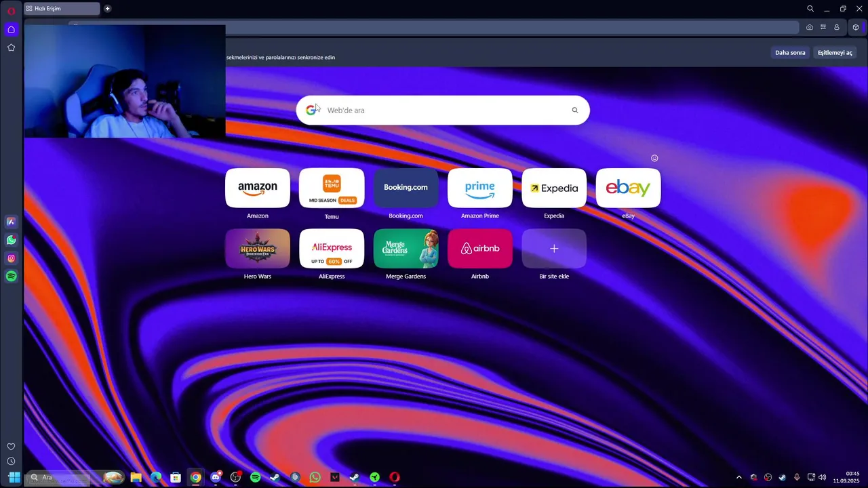This screenshot has height=488, width=868.
Task: Open File Explorer from the taskbar
Action: point(136,477)
